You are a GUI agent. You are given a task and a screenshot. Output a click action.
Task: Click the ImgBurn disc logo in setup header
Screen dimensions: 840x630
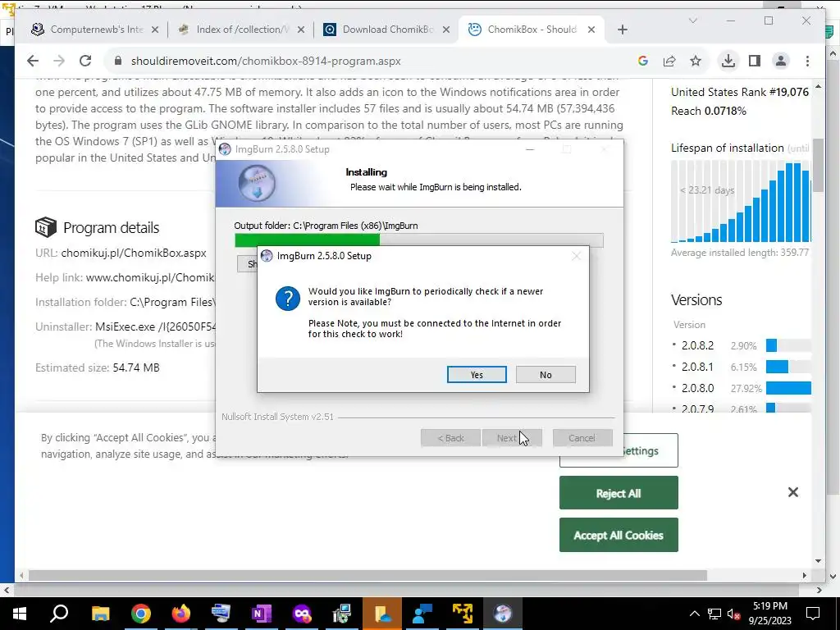pos(257,183)
